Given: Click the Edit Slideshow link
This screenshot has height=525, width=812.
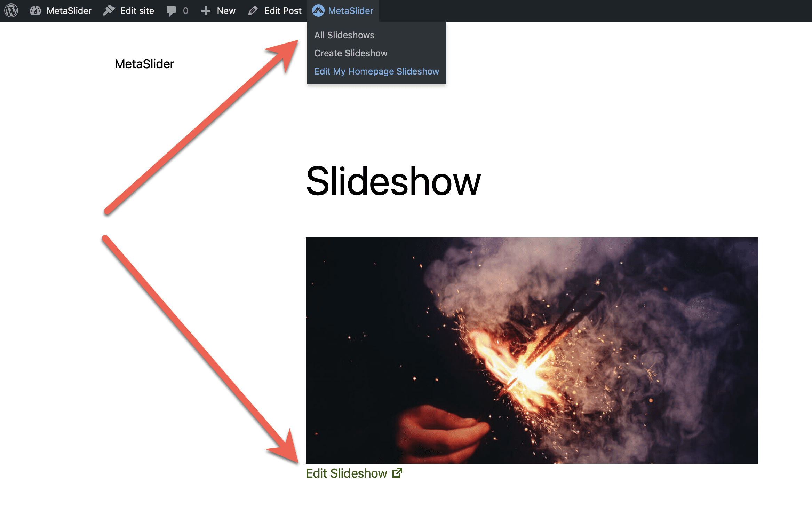Looking at the screenshot, I should click(x=346, y=473).
